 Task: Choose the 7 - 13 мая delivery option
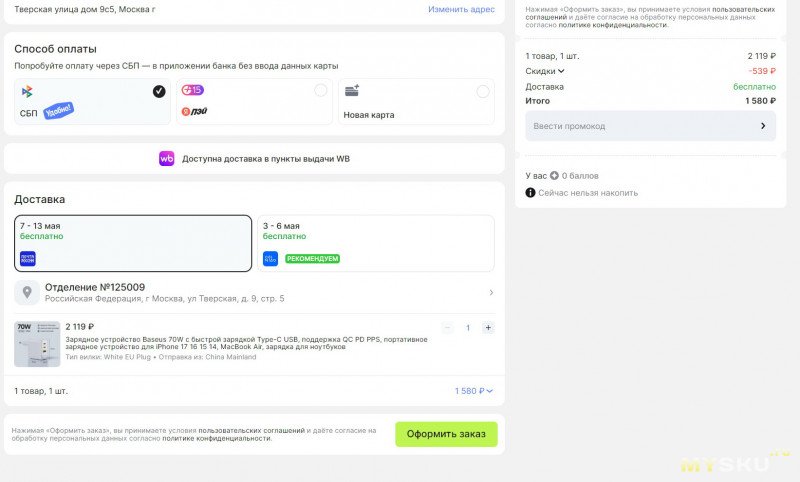(x=132, y=243)
